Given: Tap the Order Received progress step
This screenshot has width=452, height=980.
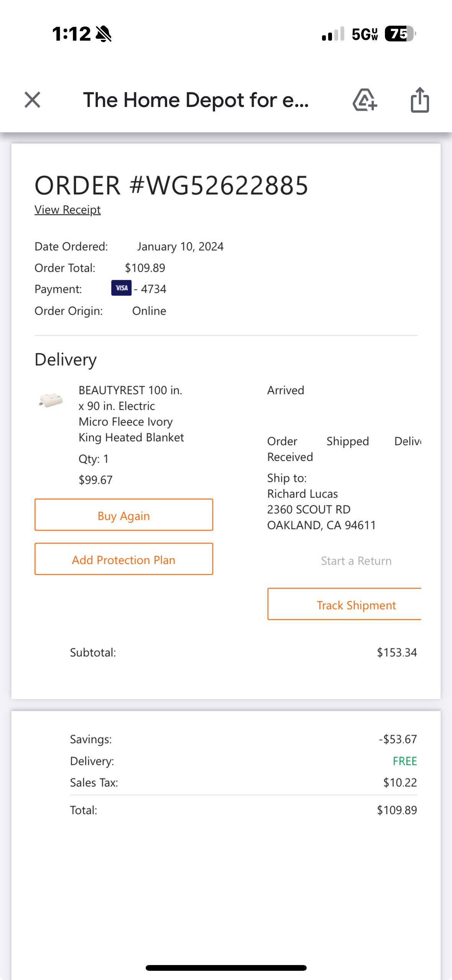Looking at the screenshot, I should point(290,449).
